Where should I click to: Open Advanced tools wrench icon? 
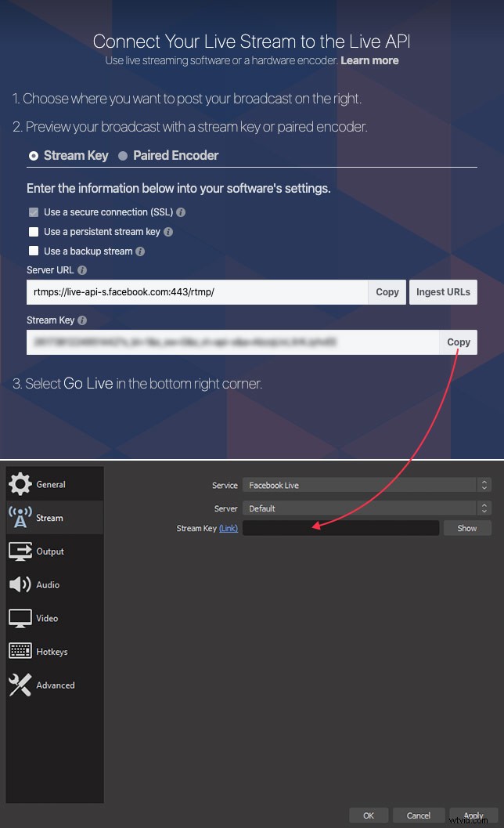tap(20, 685)
